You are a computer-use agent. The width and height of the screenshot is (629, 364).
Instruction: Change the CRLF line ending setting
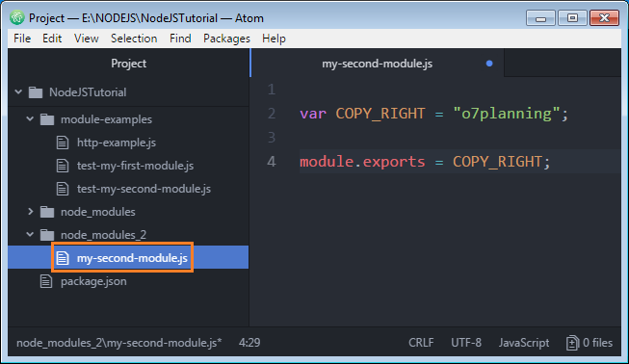click(421, 343)
